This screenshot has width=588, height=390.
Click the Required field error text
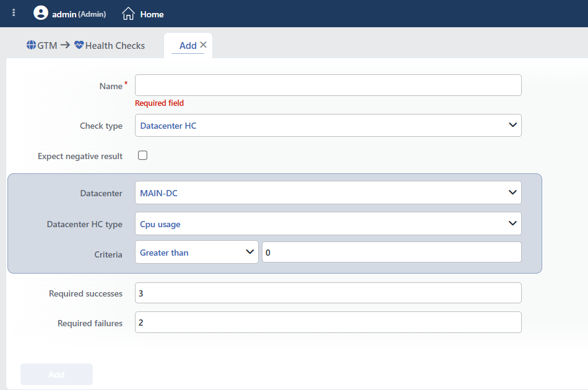[x=159, y=103]
